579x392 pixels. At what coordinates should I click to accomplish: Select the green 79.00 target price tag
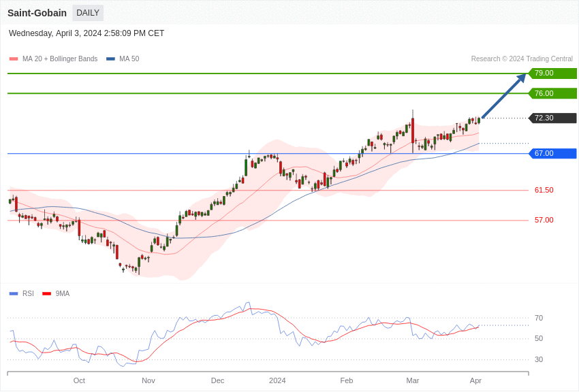click(552, 73)
